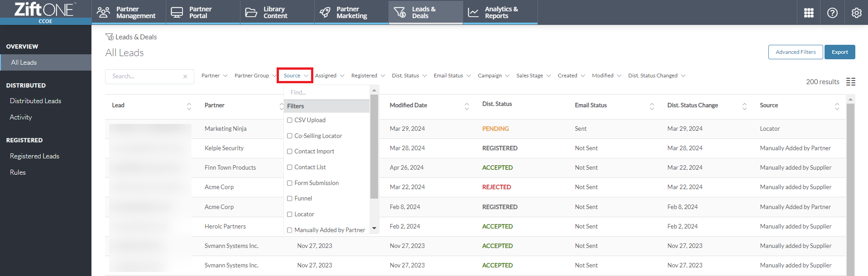Click the Find field in Source dropdown
This screenshot has width=868, height=276.
[327, 92]
